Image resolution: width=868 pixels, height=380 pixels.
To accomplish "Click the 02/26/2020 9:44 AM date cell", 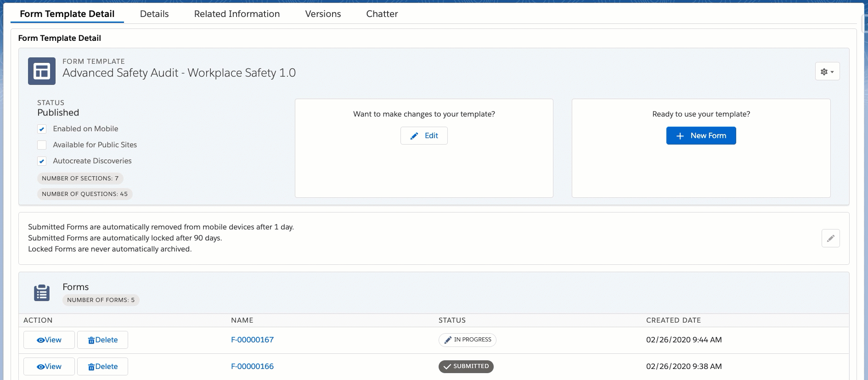I will tap(684, 340).
